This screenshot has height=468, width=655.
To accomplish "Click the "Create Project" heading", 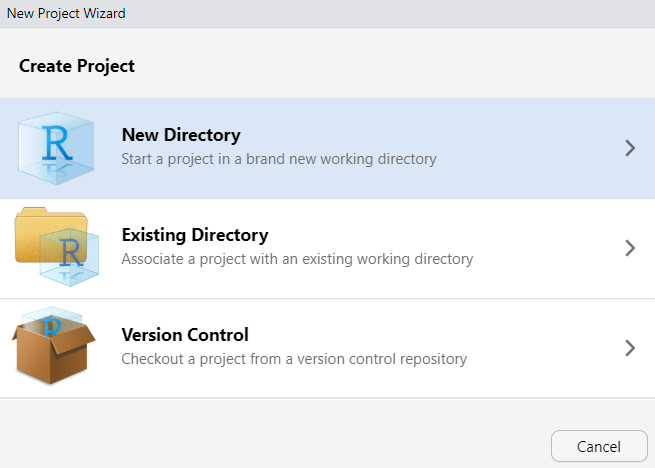I will pyautogui.click(x=76, y=66).
